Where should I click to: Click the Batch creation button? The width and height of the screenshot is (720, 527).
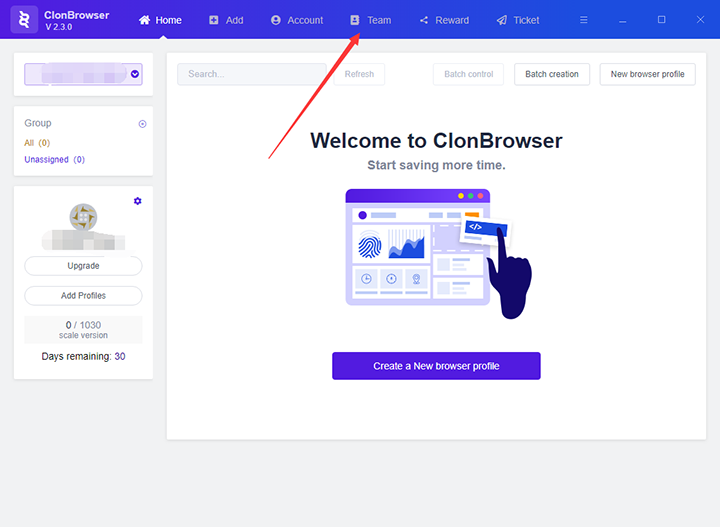click(x=552, y=74)
